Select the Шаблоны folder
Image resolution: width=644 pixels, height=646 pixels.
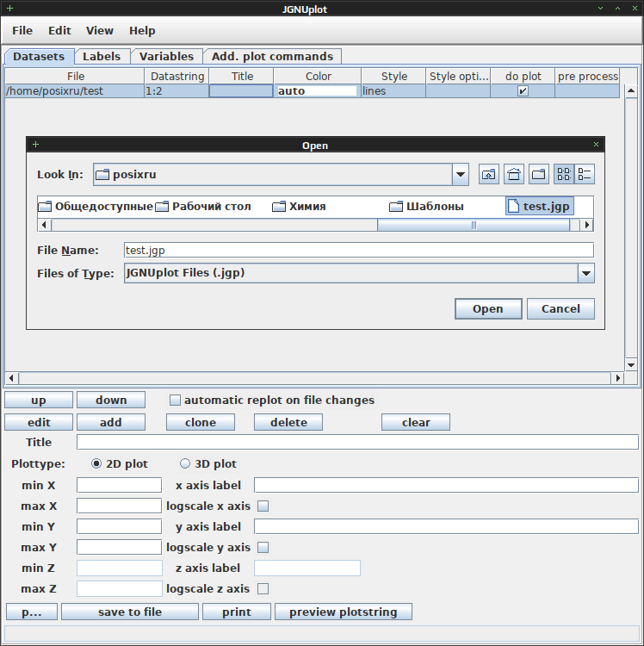426,207
